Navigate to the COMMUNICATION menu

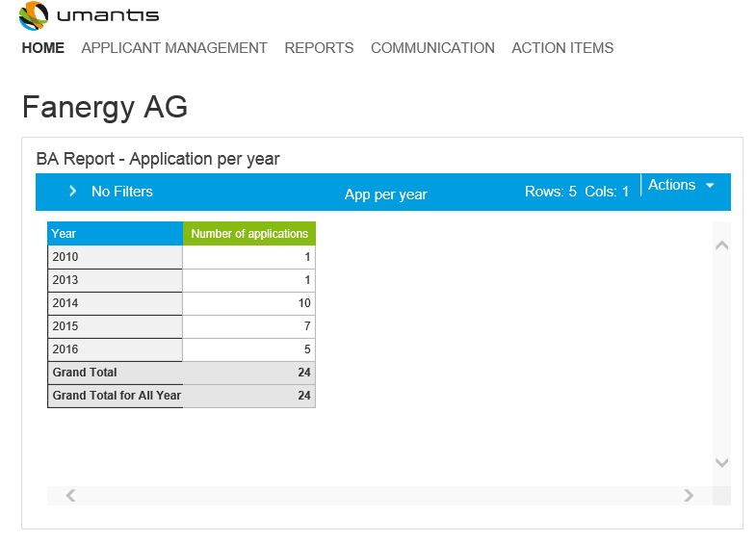click(432, 48)
